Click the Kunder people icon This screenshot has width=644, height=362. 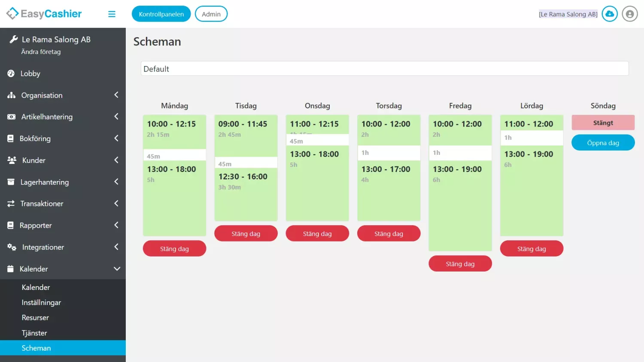(12, 160)
